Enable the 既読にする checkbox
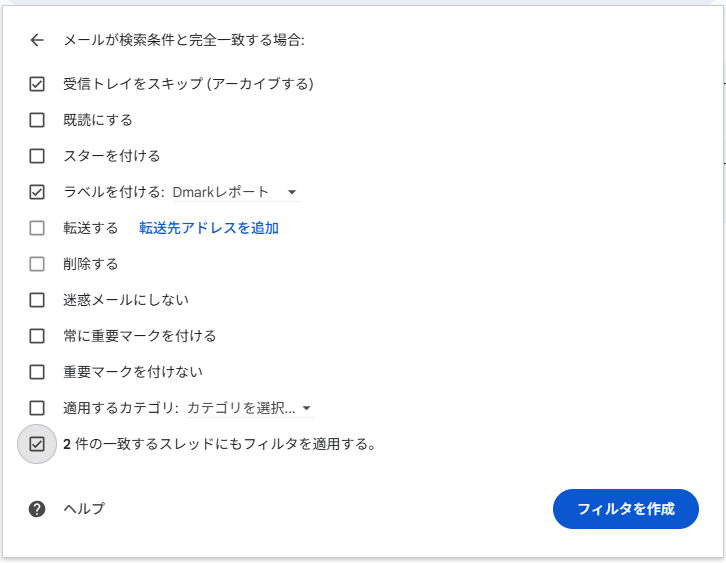Viewport: 726px width, 563px height. click(37, 120)
